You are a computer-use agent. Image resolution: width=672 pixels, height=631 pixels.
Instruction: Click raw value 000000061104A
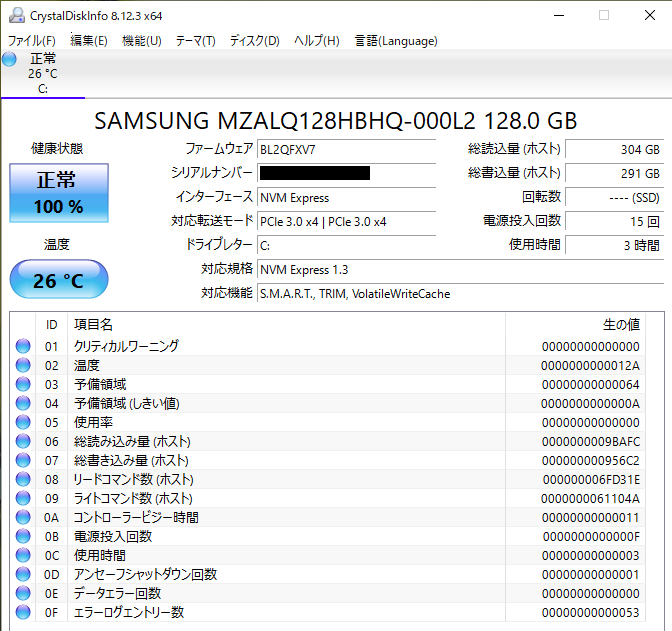point(590,498)
